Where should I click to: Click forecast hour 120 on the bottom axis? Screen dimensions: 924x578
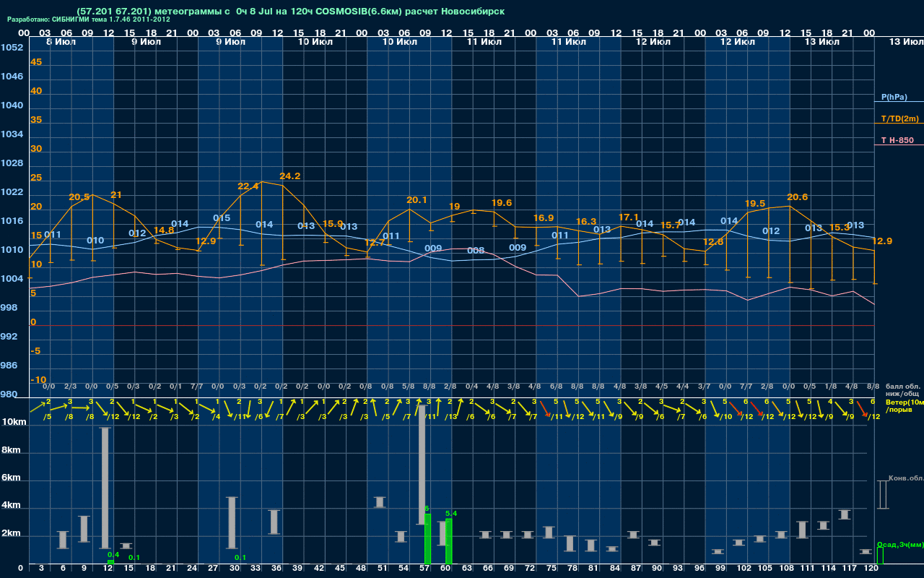871,569
